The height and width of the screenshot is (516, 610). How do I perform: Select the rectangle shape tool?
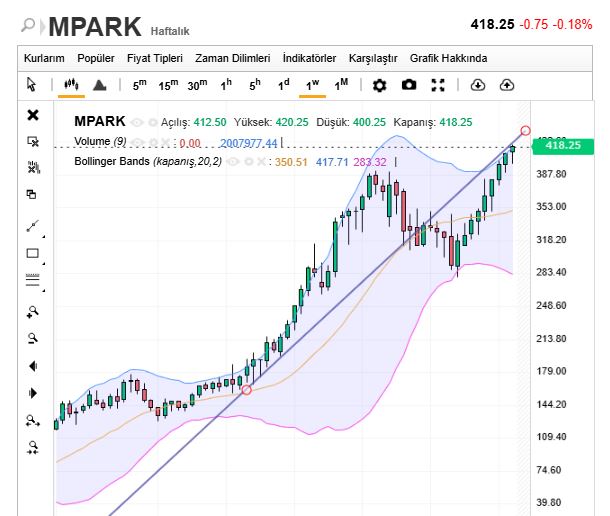32,253
